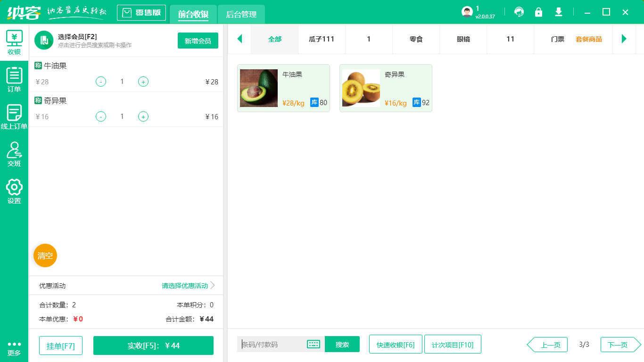Viewport: 644px width, 362px height.
Task: Click the 奇异果 product thumbnail
Action: click(x=361, y=88)
